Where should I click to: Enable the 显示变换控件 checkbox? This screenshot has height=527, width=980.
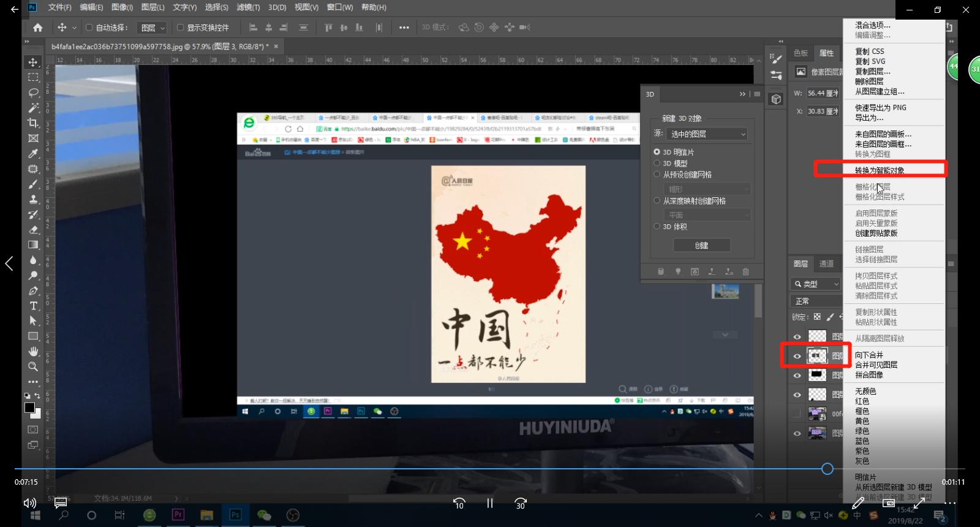coord(180,28)
